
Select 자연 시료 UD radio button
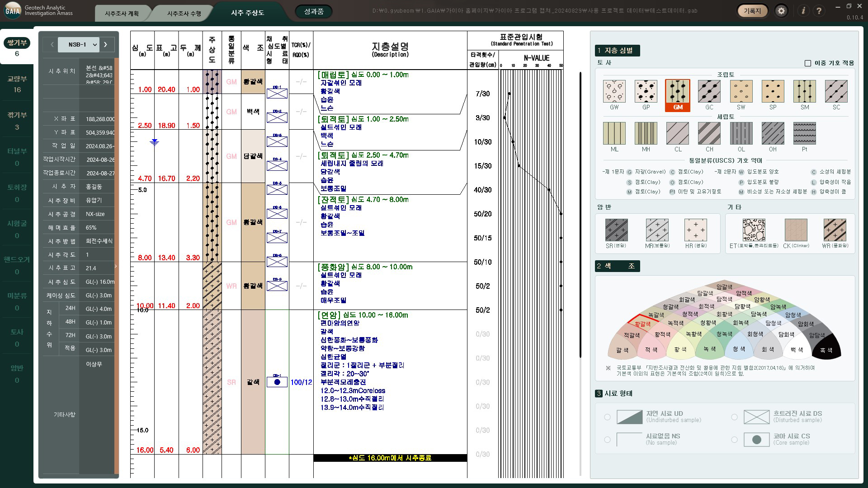(607, 417)
